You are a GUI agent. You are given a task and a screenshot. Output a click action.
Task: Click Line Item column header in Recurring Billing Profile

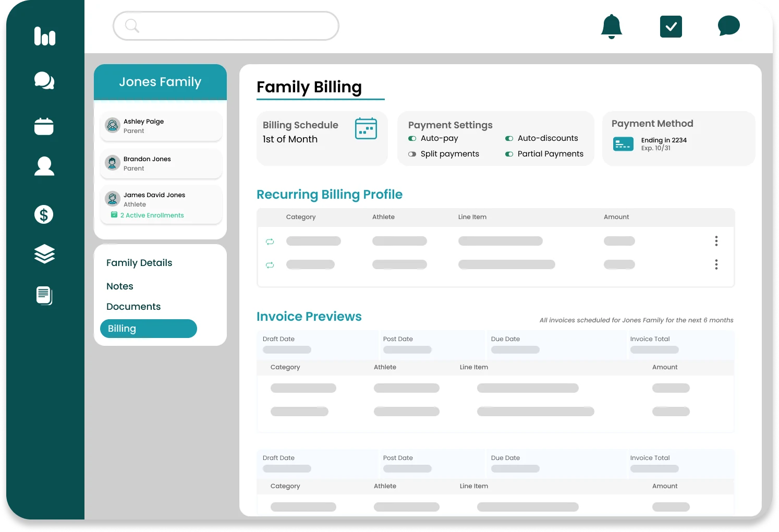(472, 217)
